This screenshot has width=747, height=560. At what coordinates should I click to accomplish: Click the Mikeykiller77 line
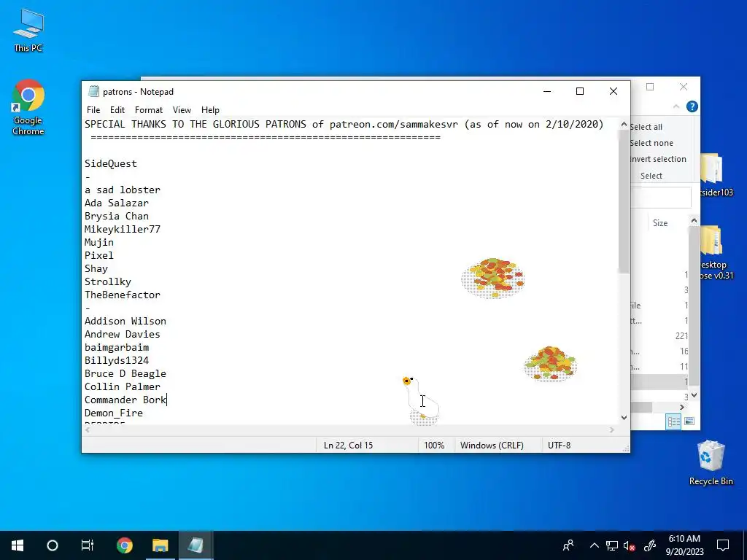tap(123, 230)
